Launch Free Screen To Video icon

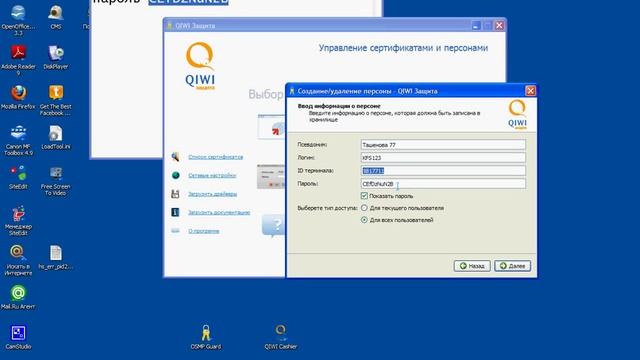coord(56,173)
